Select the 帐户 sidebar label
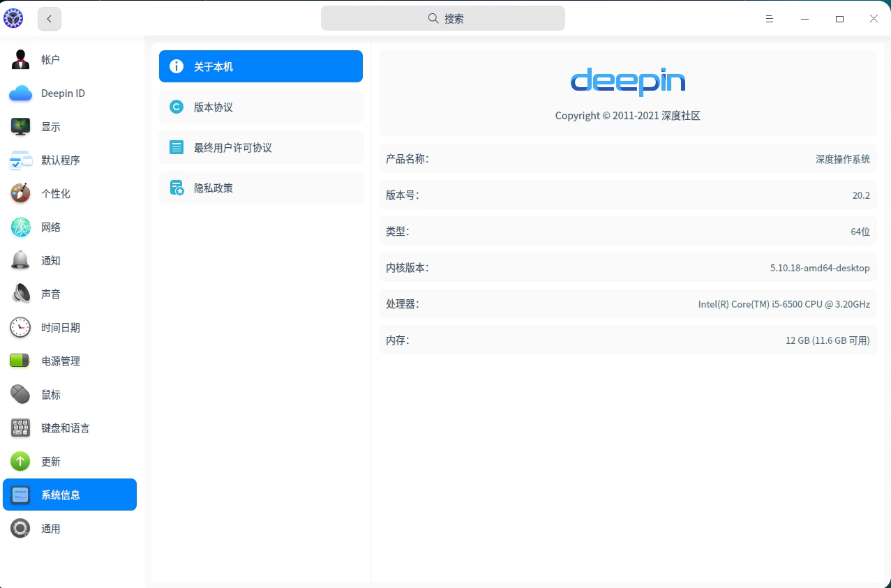 [x=51, y=60]
